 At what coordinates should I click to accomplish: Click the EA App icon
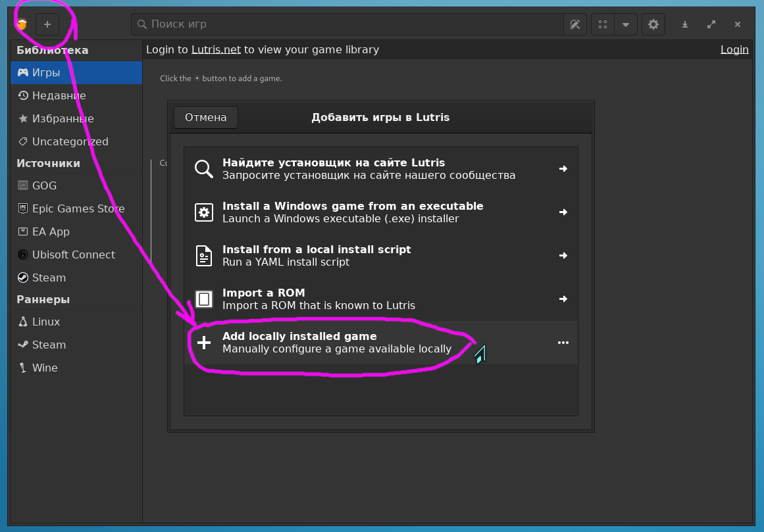23,231
